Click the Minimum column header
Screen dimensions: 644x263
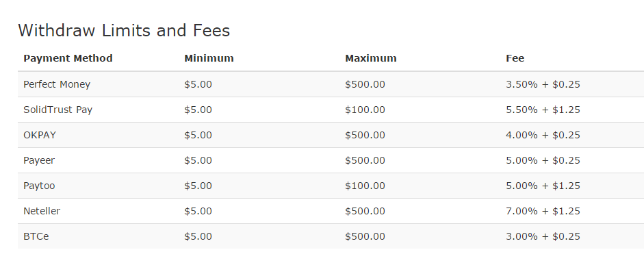(209, 58)
